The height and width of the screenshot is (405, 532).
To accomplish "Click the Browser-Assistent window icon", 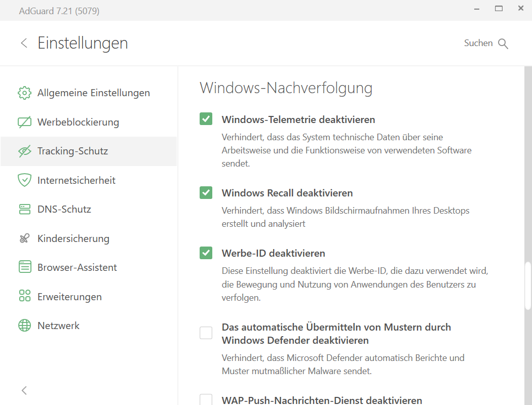I will coord(24,267).
